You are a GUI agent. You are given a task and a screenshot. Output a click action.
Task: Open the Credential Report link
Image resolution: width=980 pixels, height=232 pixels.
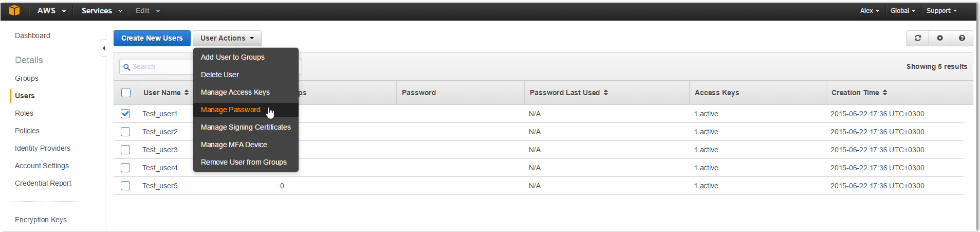(x=43, y=183)
